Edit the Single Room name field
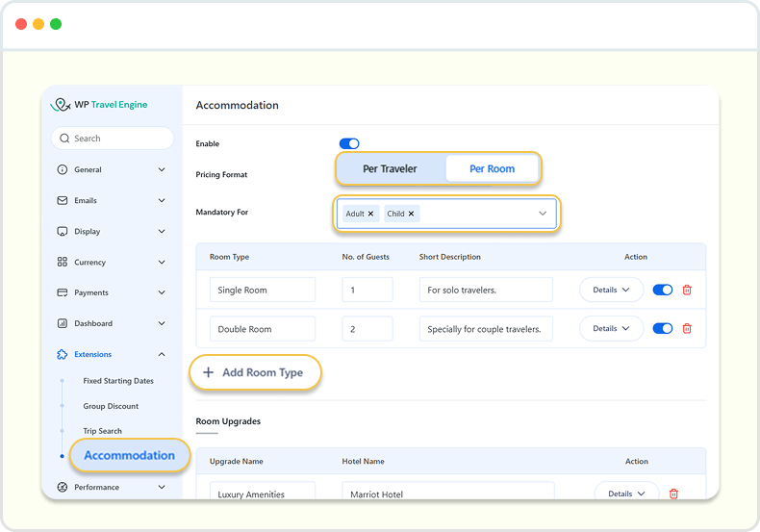The image size is (760, 532). 263,290
